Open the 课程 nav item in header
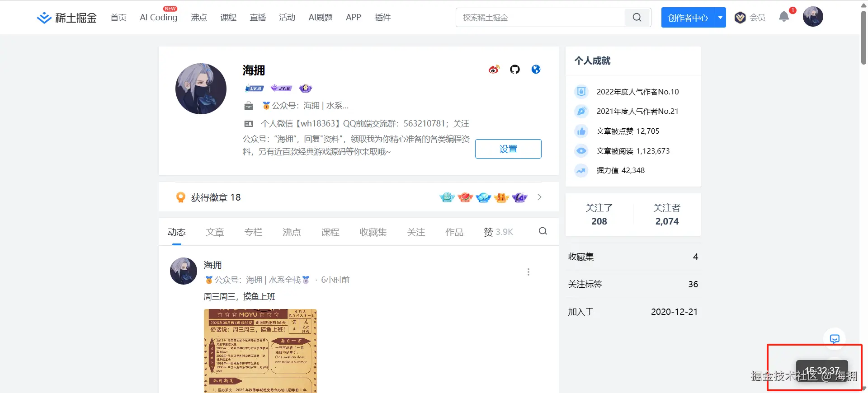This screenshot has height=393, width=868. click(x=228, y=18)
